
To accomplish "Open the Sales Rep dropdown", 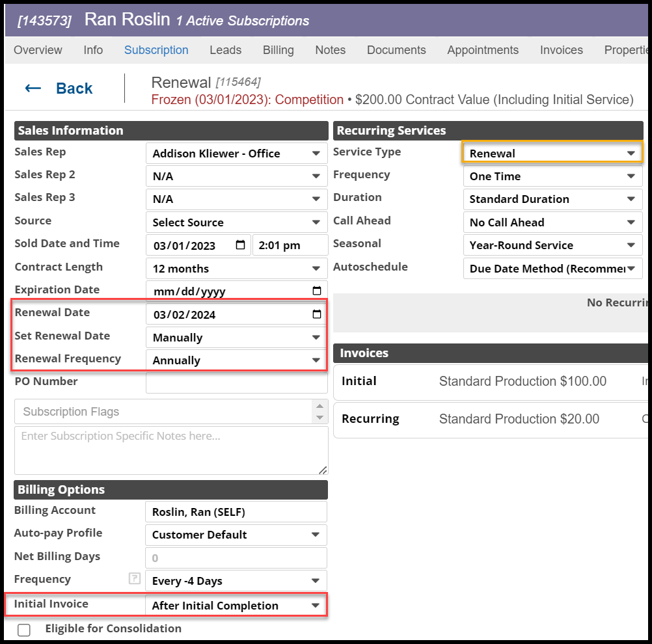I will pos(236,154).
